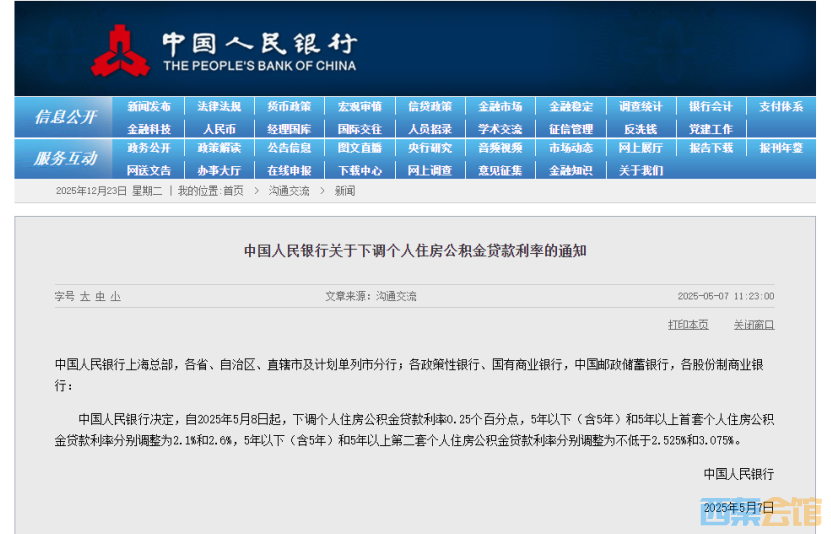Screen dimensions: 831x534
Task: Click the 关闭窗口 link
Action: pyautogui.click(x=753, y=325)
